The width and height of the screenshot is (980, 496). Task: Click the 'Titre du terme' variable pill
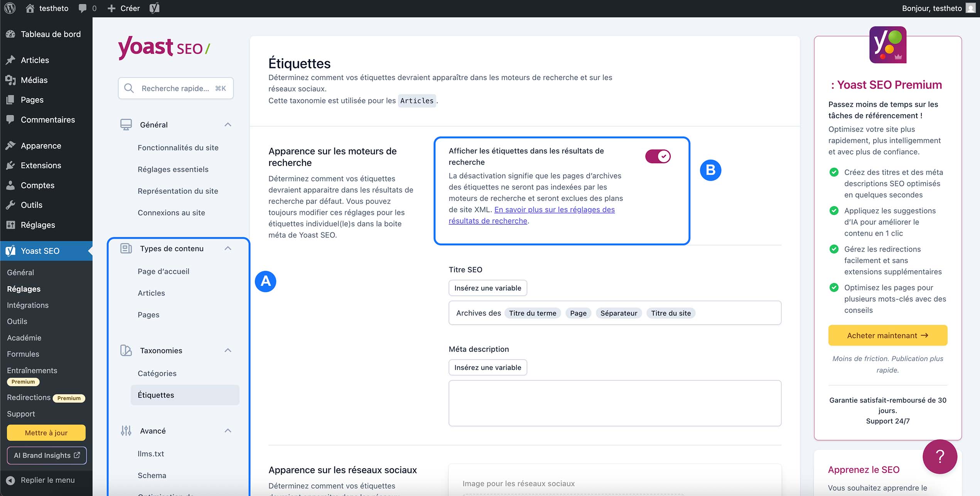point(533,313)
